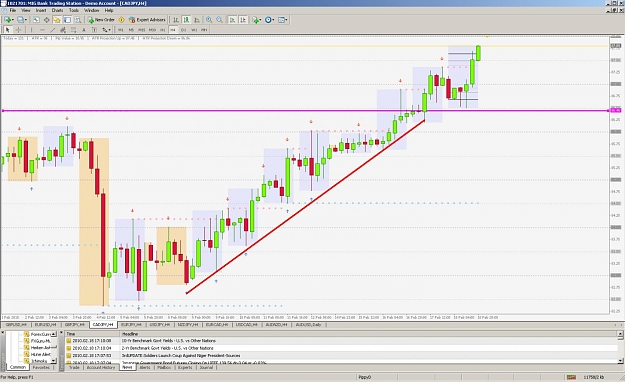
Task: Zoom out of the chart
Action: pos(219,20)
